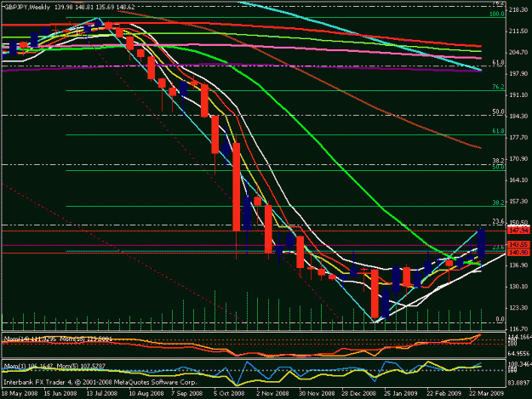The height and width of the screenshot is (399, 532).
Task: Click the Mom(14) Mom(10) indicator label
Action: (58, 339)
